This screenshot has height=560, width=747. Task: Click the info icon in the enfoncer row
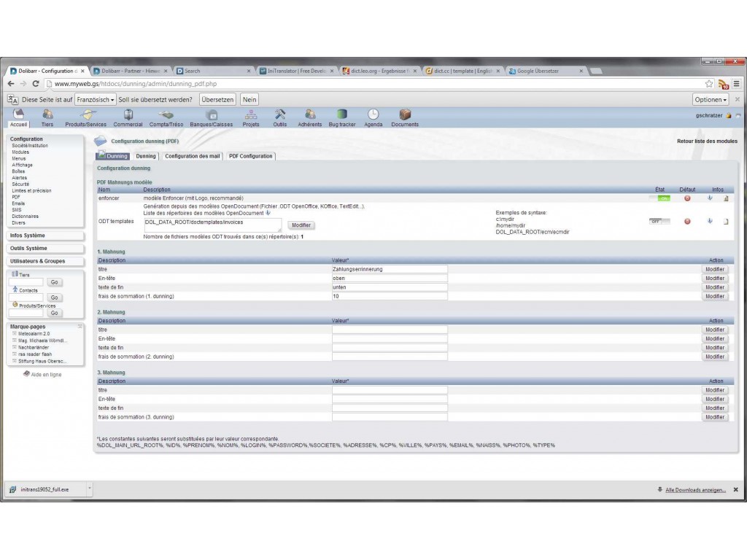point(710,198)
